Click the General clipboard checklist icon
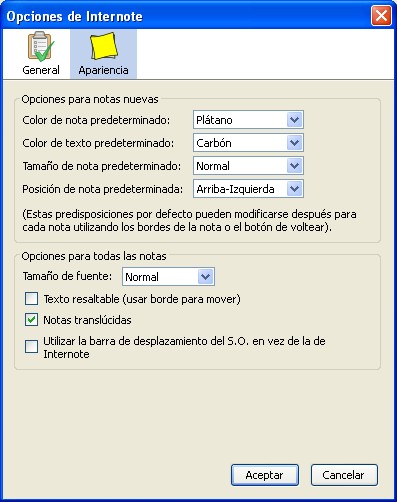 coord(41,47)
